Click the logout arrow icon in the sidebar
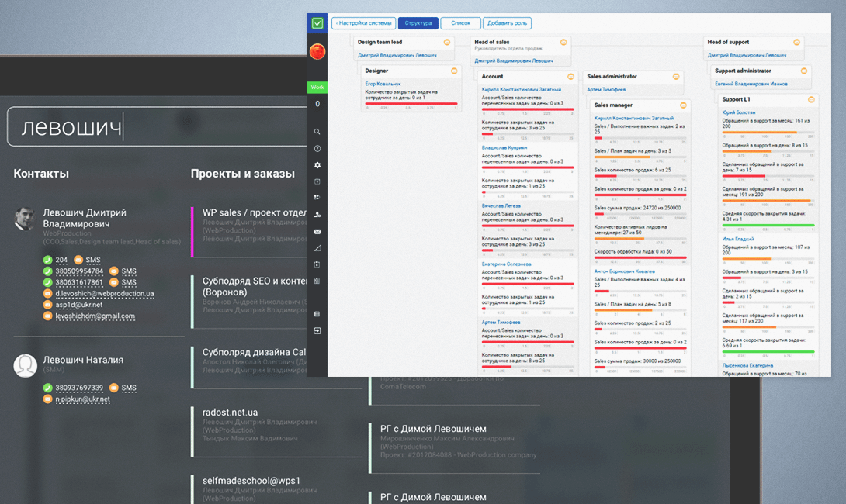 tap(317, 330)
